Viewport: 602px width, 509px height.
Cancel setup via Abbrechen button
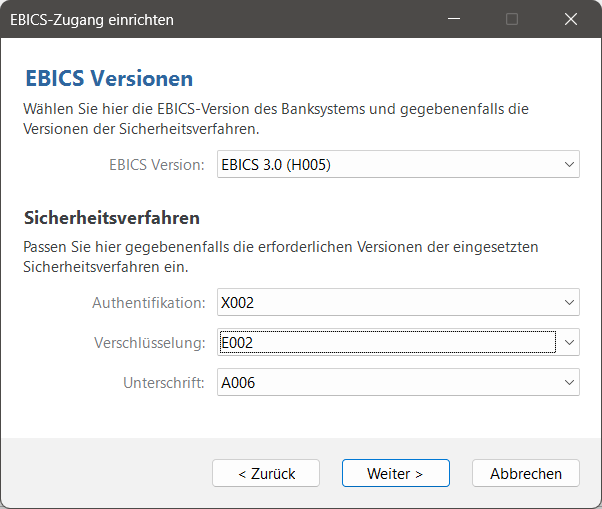525,473
